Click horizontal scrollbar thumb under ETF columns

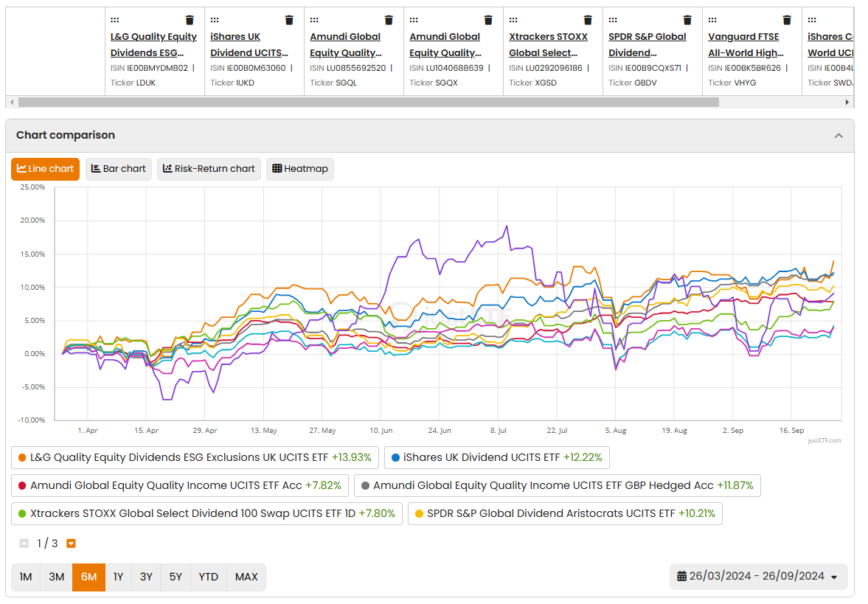point(369,103)
